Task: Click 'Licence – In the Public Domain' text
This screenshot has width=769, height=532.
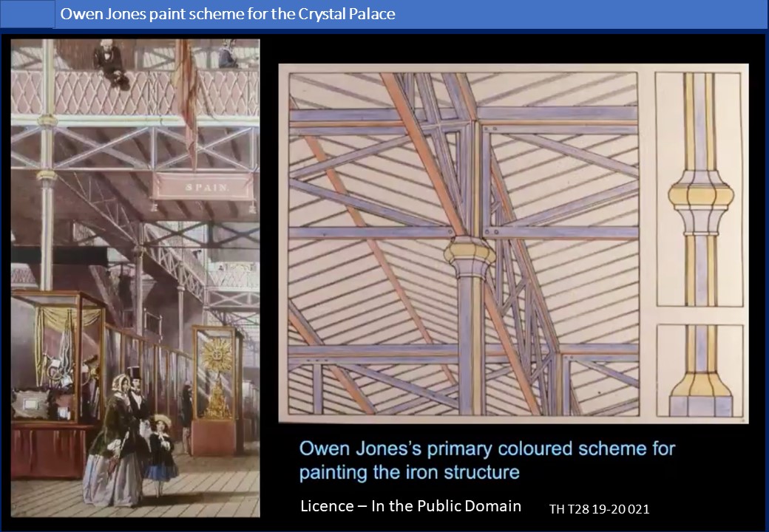Action: 410,505
